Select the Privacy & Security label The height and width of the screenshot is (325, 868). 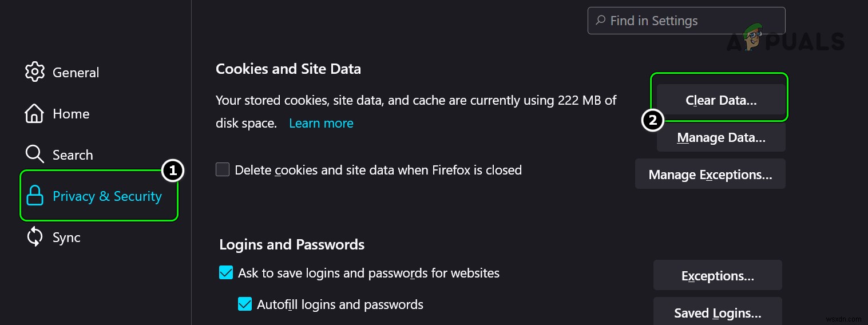tap(107, 196)
